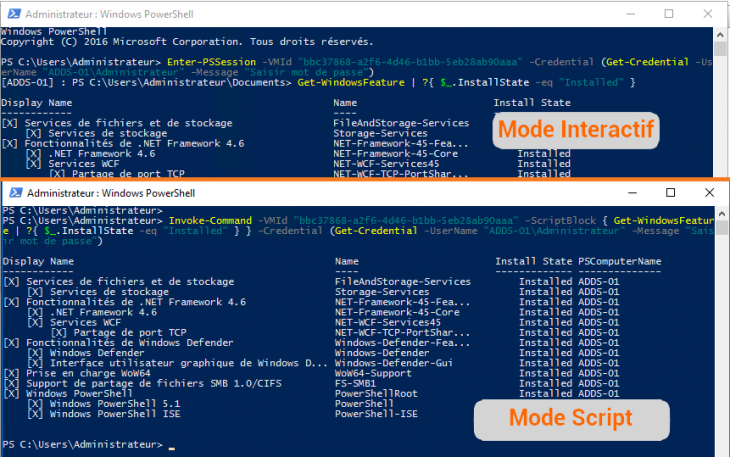Viewport: 730px width, 457px height.
Task: Click 'Get-Credential' in the bottom window command
Action: pos(376,231)
